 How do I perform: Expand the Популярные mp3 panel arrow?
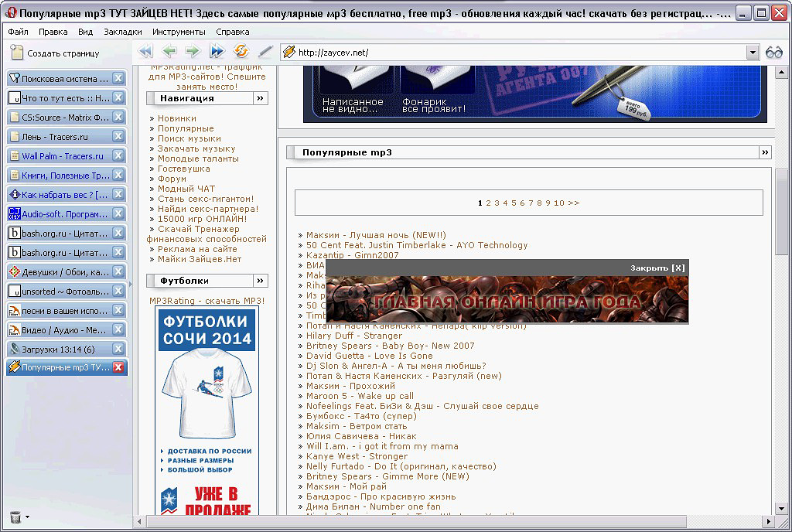click(765, 152)
